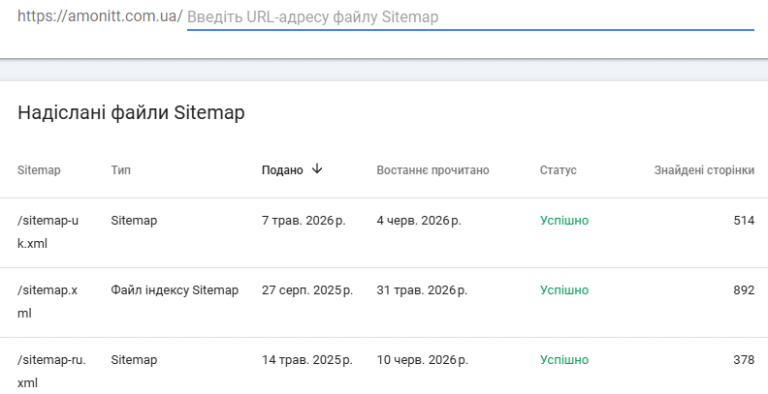Click the Sitemap type cell of /sitemap-uk.xml

tap(134, 221)
